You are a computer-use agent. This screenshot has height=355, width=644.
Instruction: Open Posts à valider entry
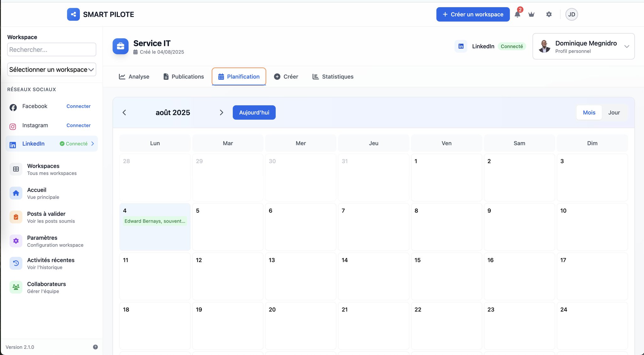52,217
